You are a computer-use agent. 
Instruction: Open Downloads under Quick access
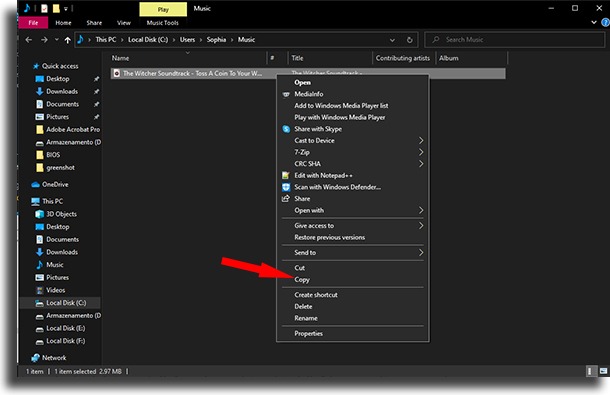click(x=61, y=91)
